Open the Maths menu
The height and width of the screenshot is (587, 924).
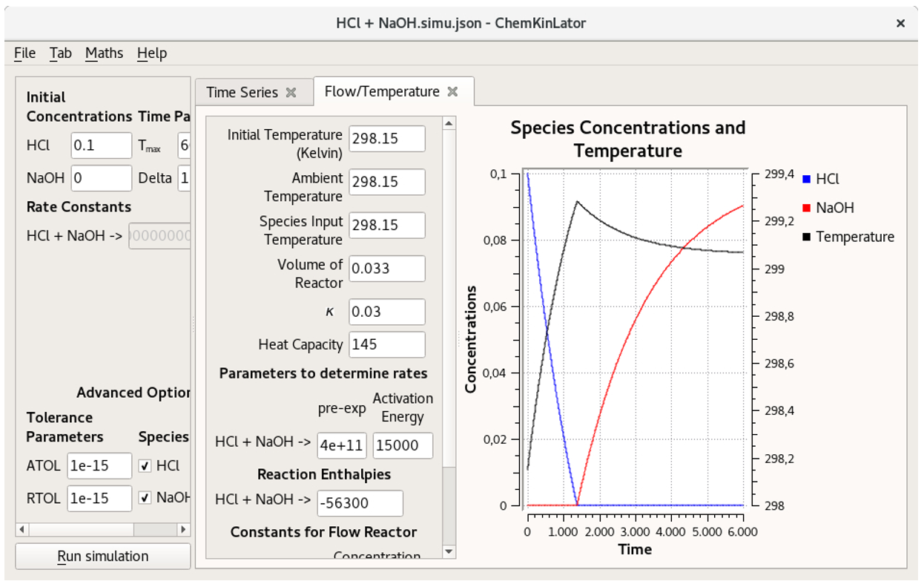(104, 53)
